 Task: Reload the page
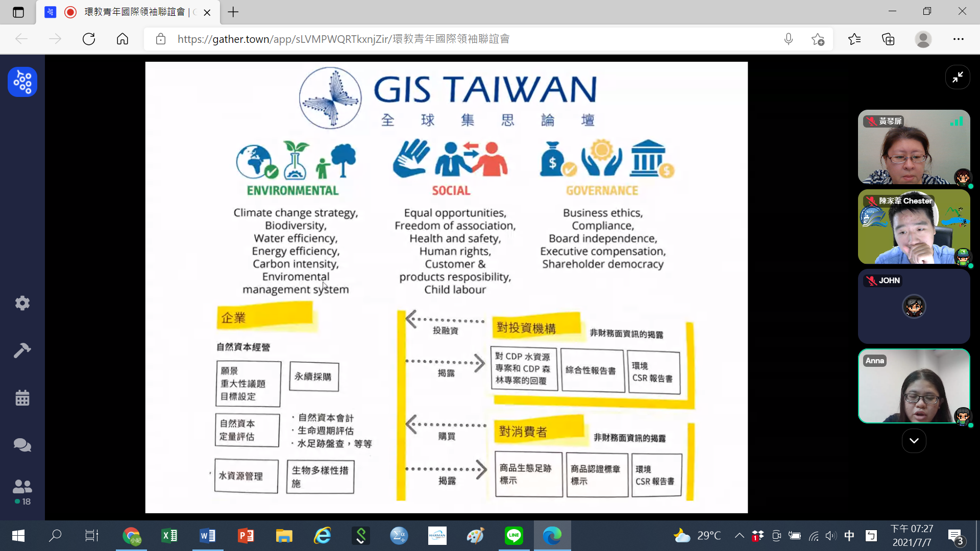pyautogui.click(x=89, y=39)
